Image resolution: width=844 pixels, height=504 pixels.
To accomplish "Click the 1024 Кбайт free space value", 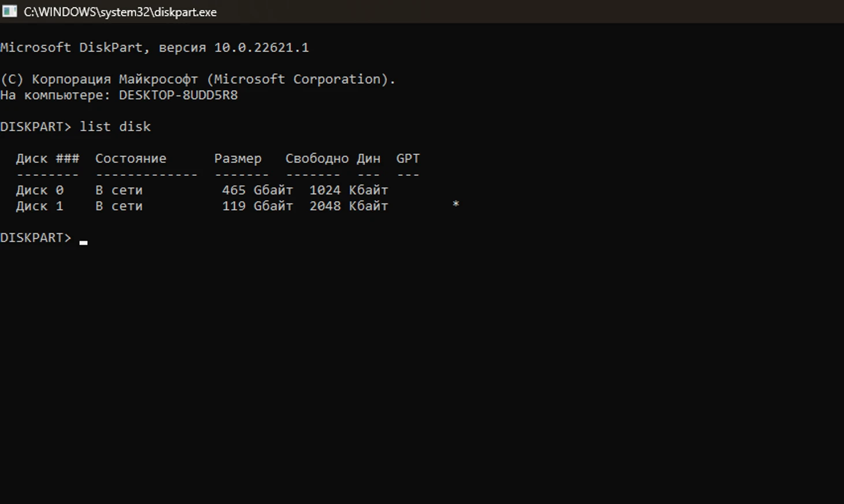I will click(x=349, y=190).
